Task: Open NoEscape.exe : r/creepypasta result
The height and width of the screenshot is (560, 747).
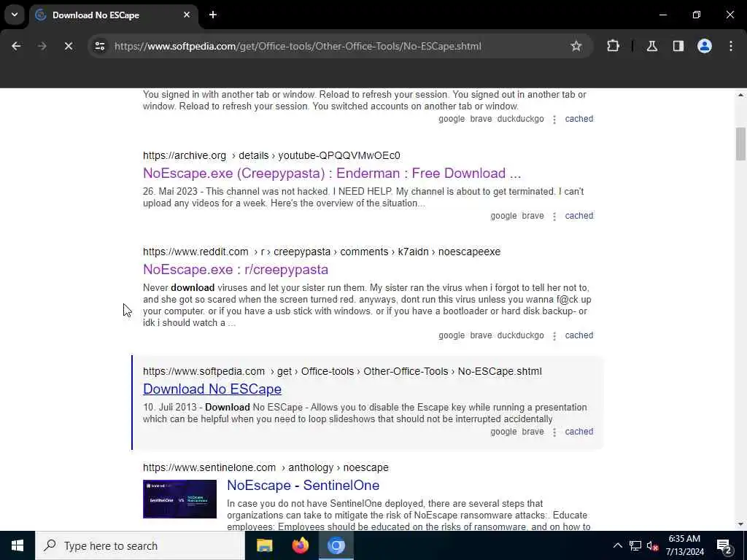Action: click(236, 270)
